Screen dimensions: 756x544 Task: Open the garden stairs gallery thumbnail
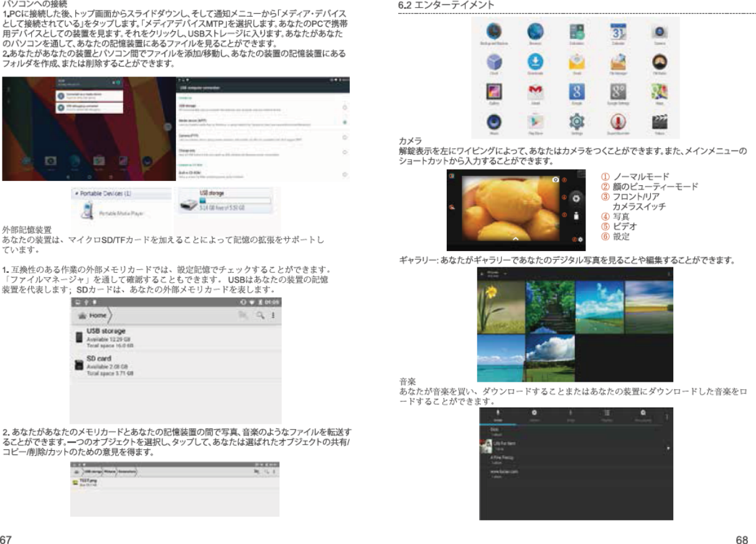coord(549,307)
